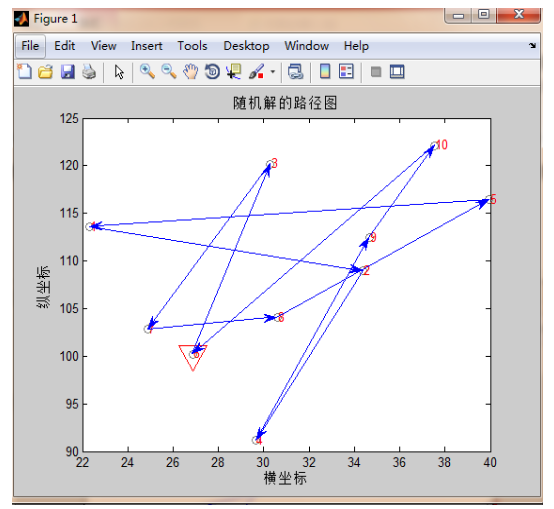Toggle the Edit Plot arrow pointer
Screen dimensions: 554x509
click(119, 72)
